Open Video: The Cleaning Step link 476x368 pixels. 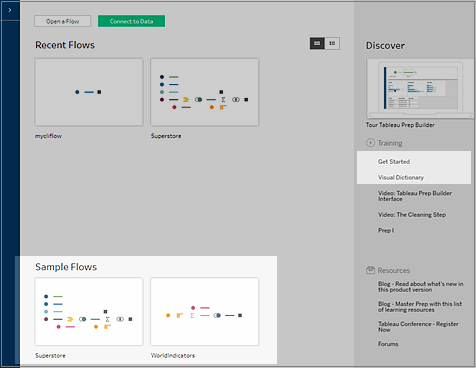tap(412, 215)
